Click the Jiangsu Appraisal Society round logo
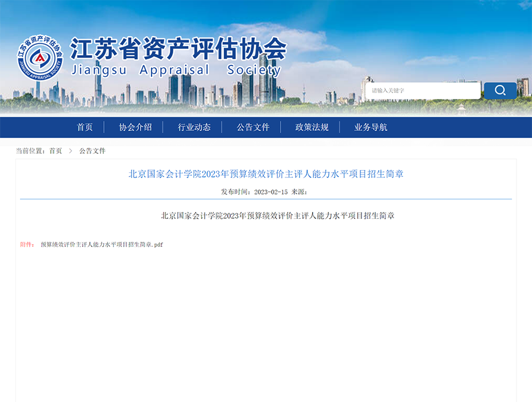 pyautogui.click(x=40, y=58)
